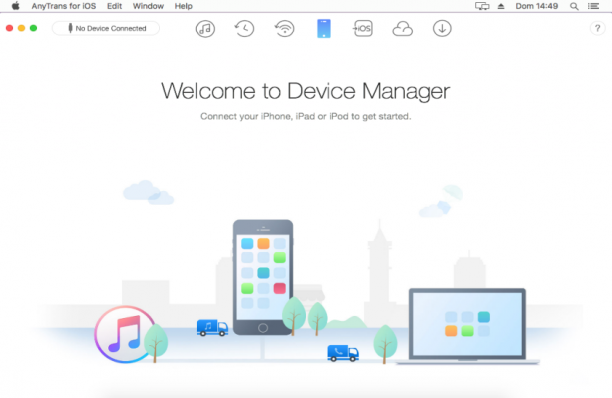Click the screen mirroring displays icon
This screenshot has height=398, width=612.
coord(482,6)
